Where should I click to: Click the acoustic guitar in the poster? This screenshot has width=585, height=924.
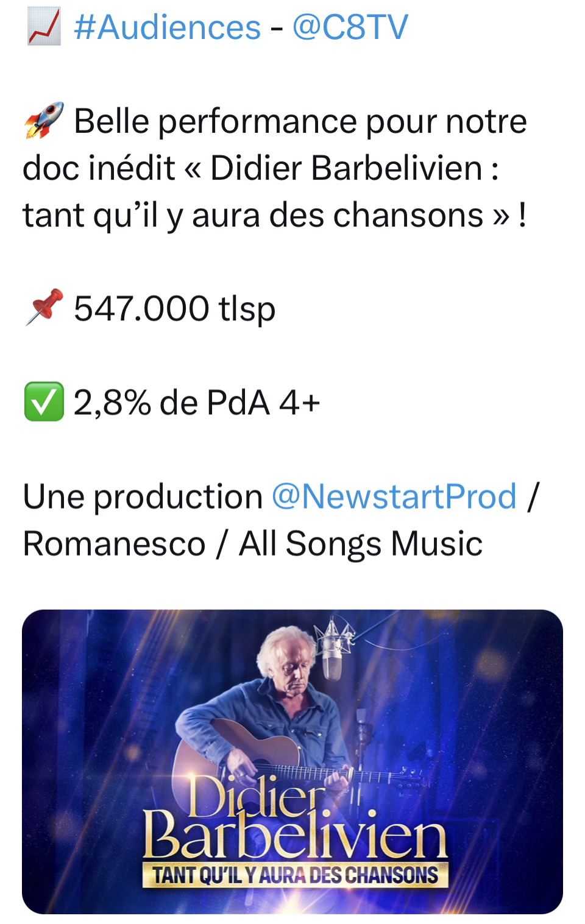point(256,761)
